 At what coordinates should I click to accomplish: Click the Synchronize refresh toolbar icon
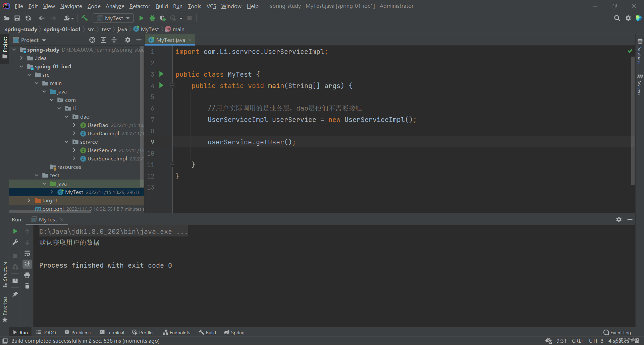pos(28,18)
